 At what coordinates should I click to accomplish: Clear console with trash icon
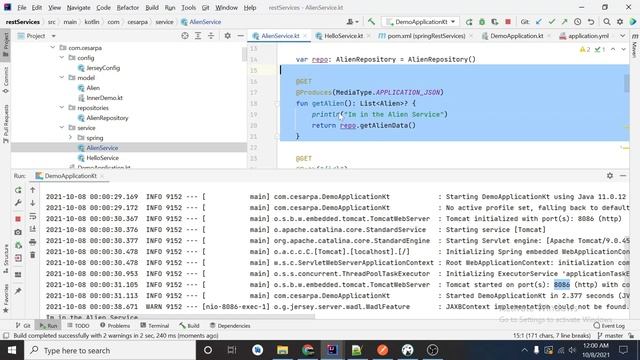pos(33,255)
